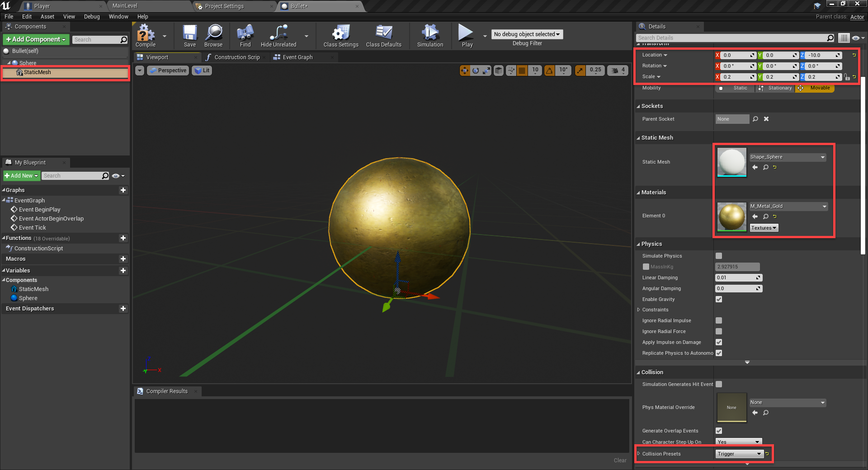The height and width of the screenshot is (470, 868).
Task: Open the Asset menu
Action: tap(47, 17)
